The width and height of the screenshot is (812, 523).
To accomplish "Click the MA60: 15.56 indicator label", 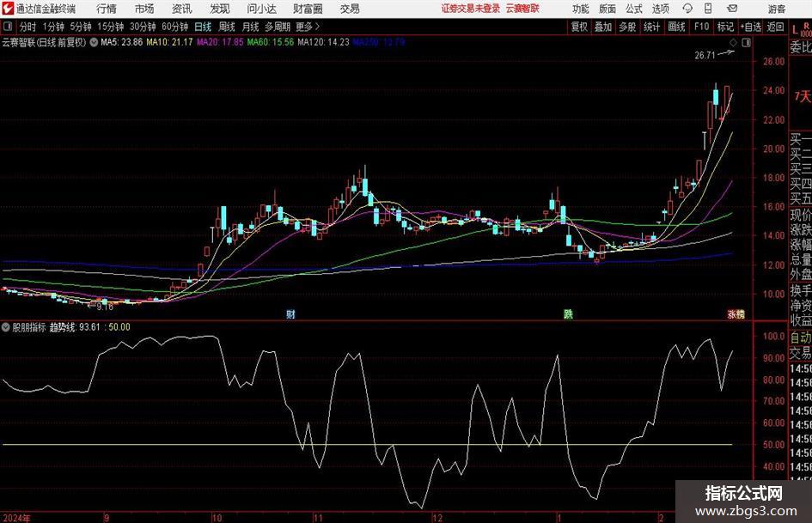I will click(271, 42).
